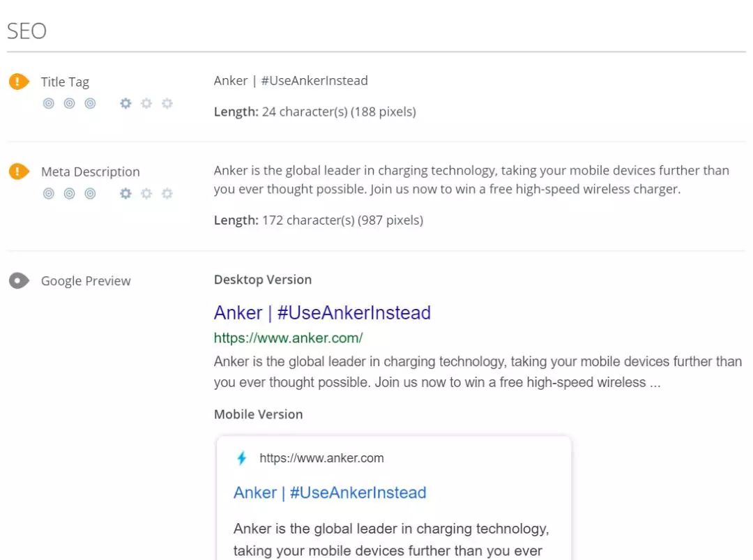Click the middle gear icon under Meta Description
753x560 pixels.
point(146,193)
